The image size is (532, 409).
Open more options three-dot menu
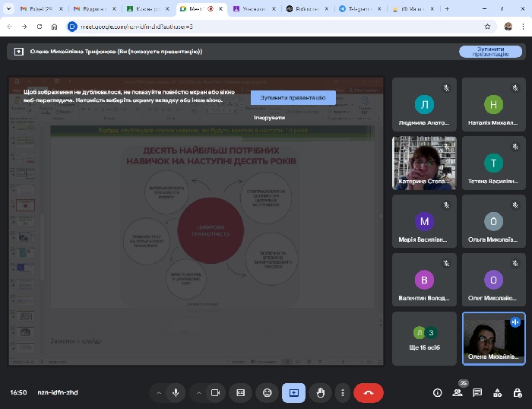[343, 392]
